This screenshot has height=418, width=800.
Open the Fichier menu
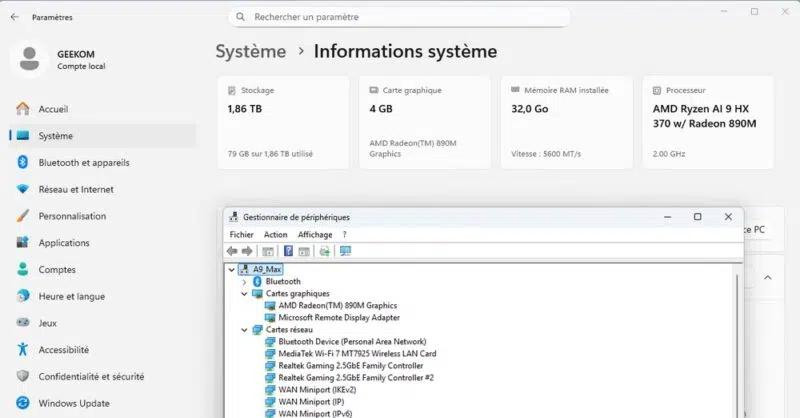(x=241, y=234)
